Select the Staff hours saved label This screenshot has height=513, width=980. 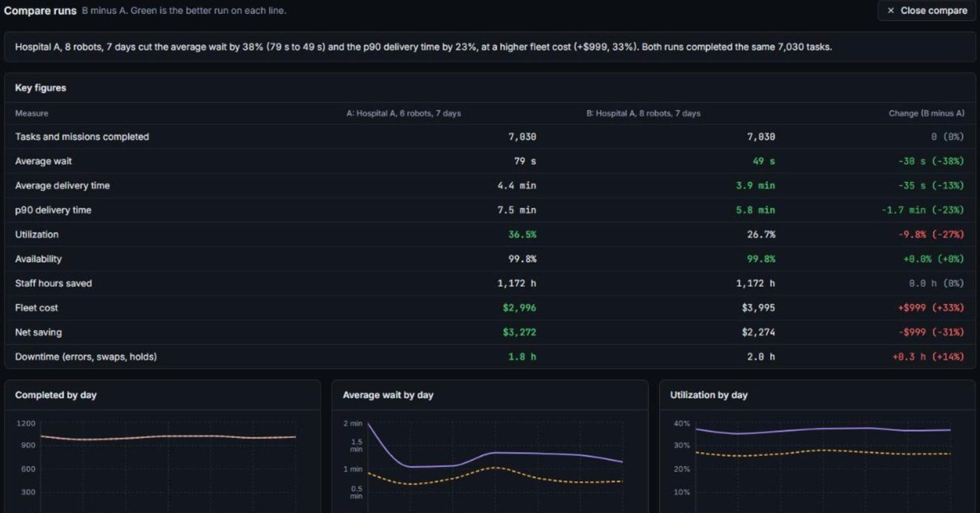click(x=53, y=283)
